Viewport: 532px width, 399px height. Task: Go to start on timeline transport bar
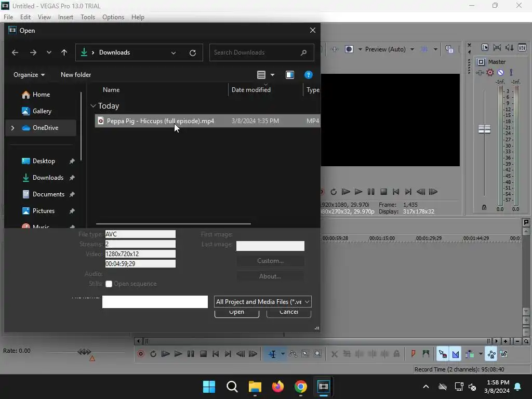point(216,354)
